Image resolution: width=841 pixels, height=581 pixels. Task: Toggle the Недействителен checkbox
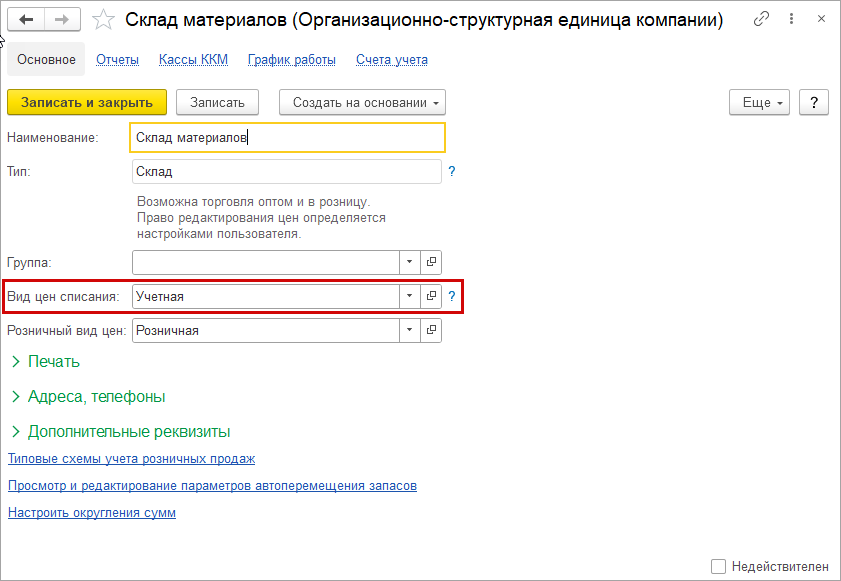click(718, 566)
